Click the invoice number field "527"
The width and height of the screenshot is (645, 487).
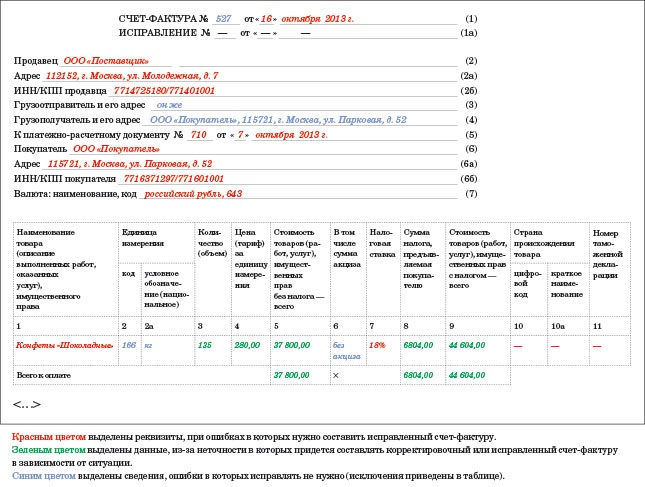point(223,19)
